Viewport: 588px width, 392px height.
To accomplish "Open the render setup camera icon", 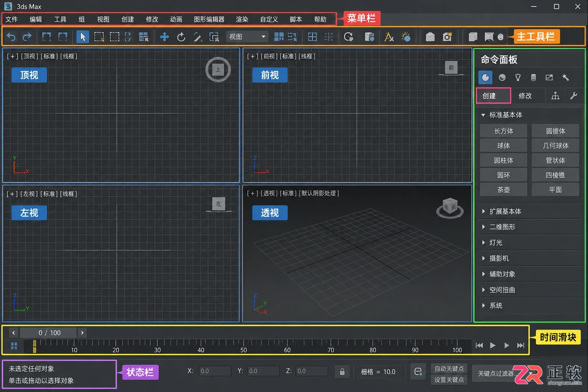I will coord(448,37).
